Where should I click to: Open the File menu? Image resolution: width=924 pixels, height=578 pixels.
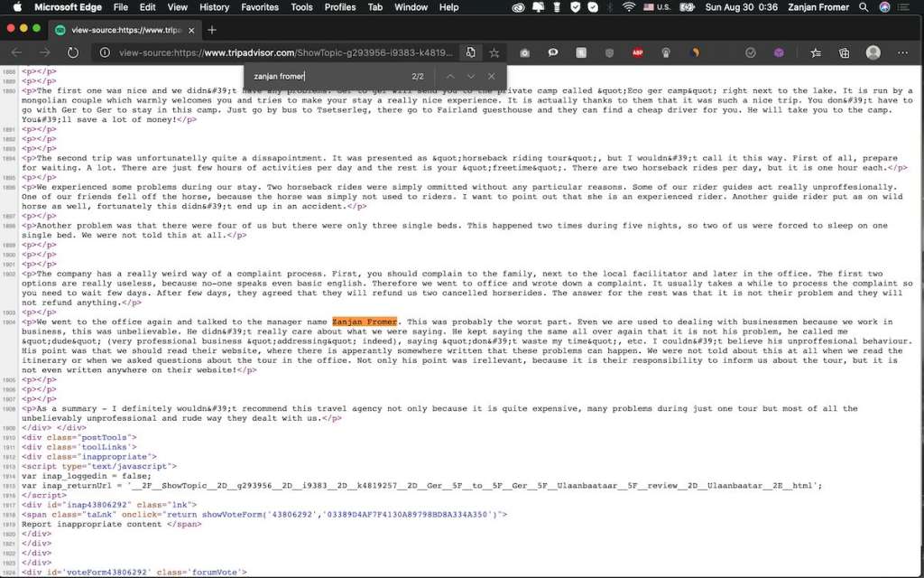[121, 7]
